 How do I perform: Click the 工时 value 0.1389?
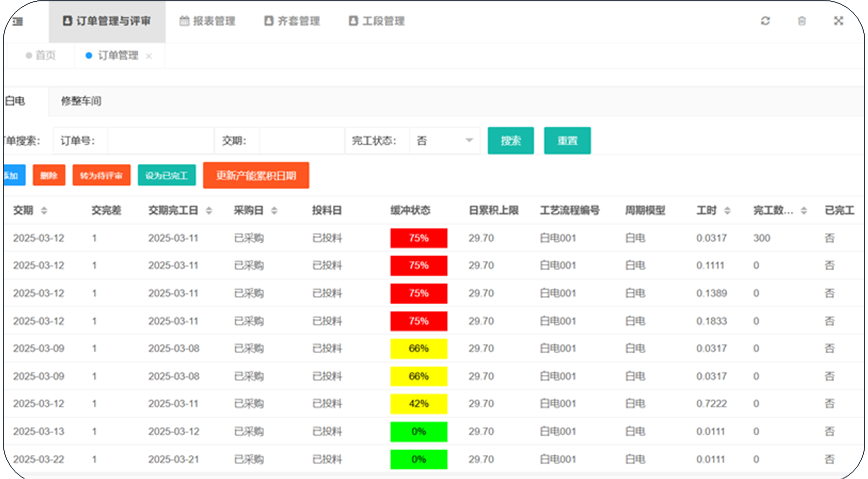[711, 293]
